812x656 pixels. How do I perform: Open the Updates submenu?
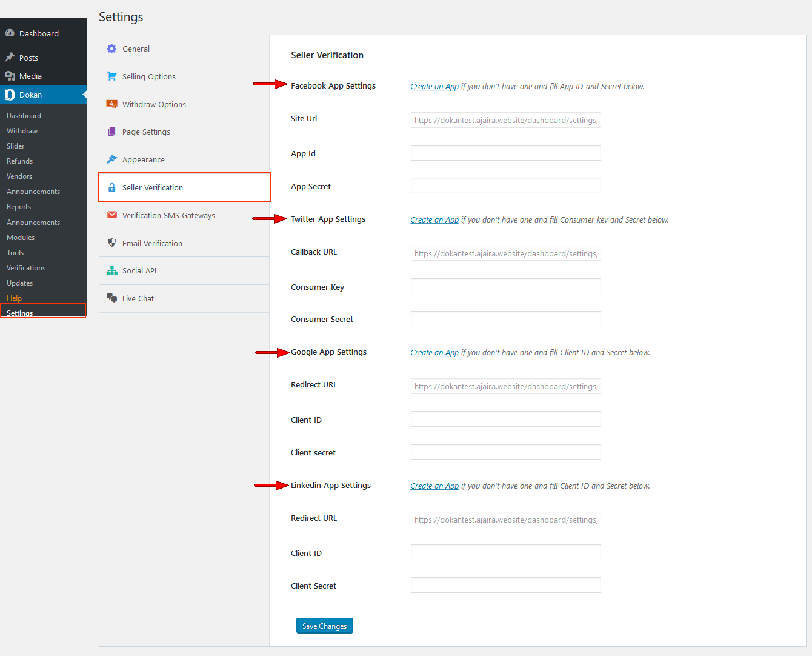pyautogui.click(x=20, y=283)
